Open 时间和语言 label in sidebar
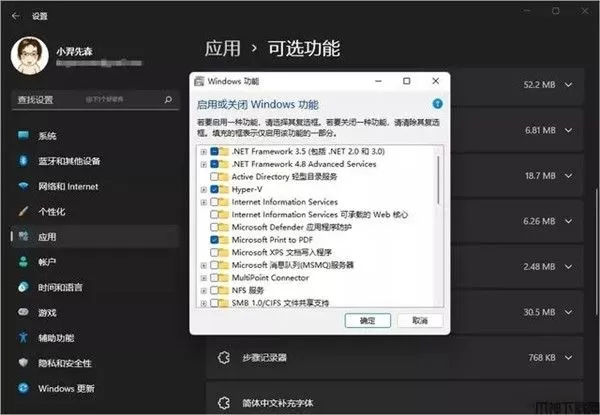 60,287
